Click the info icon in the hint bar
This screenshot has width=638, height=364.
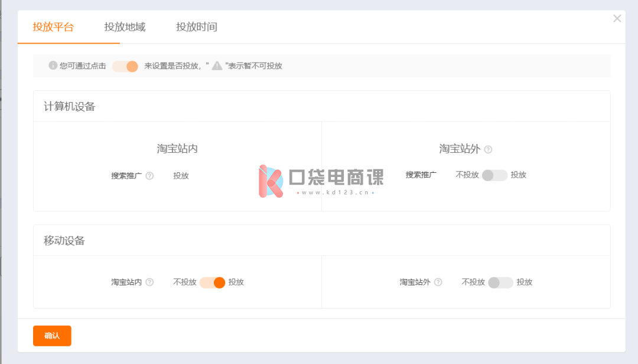pos(53,65)
